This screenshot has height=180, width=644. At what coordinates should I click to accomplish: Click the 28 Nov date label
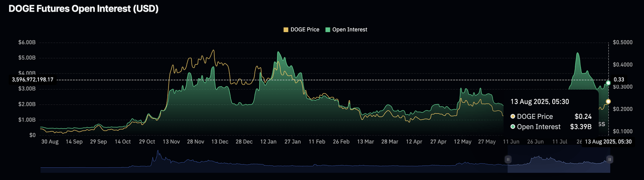tap(196, 142)
